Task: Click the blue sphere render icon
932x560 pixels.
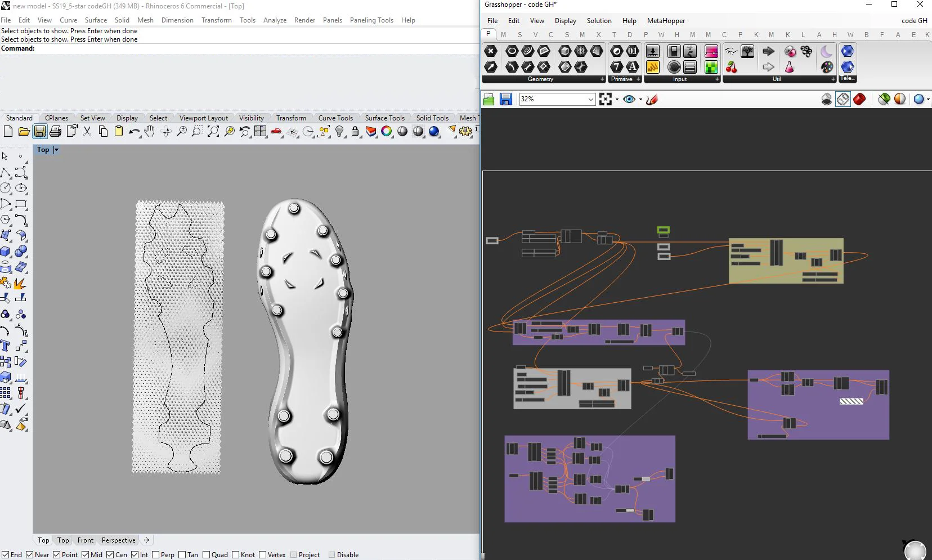Action: tap(434, 131)
